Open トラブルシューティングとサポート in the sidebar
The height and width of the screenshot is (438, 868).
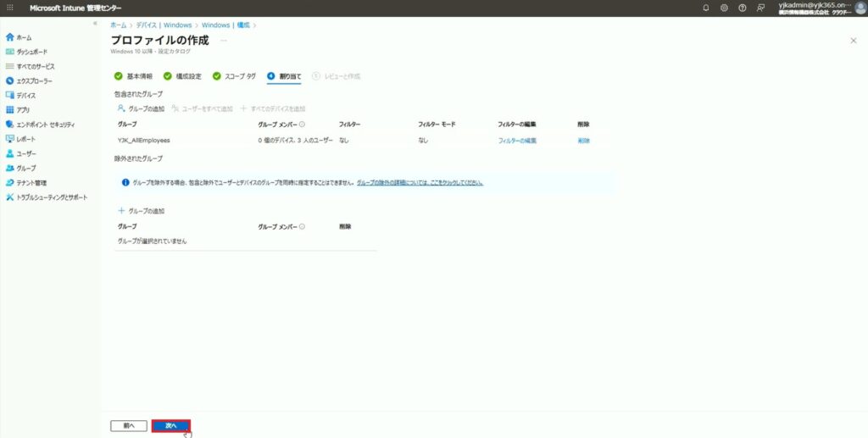pos(51,197)
